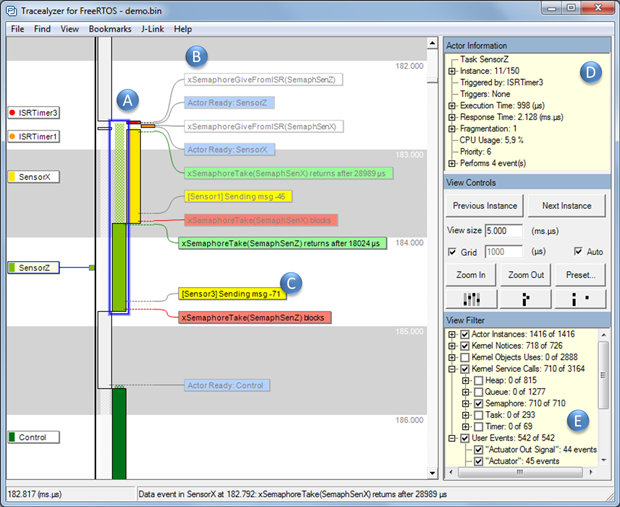Expand the Performs 4 event(s) node

coord(452,163)
